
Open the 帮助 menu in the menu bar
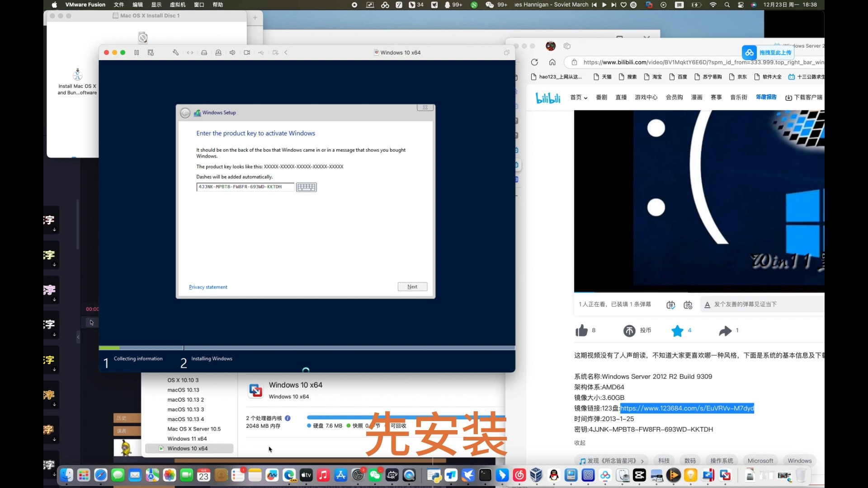click(x=218, y=5)
